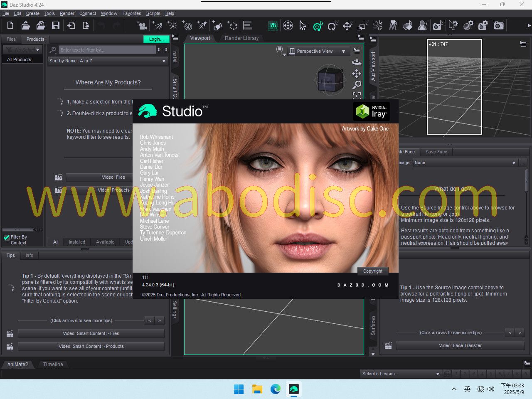This screenshot has height=399, width=532.
Task: Click the Windows Start button
Action: (239, 389)
